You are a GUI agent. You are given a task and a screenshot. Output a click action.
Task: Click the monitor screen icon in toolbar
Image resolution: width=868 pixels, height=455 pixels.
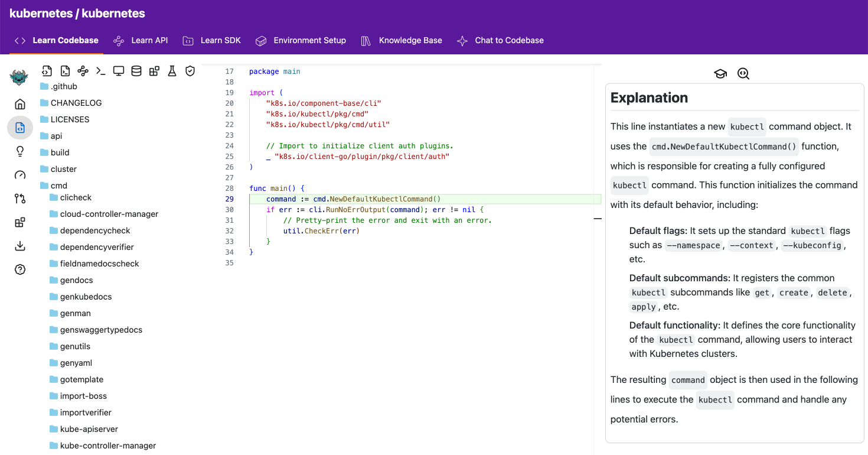coord(119,71)
